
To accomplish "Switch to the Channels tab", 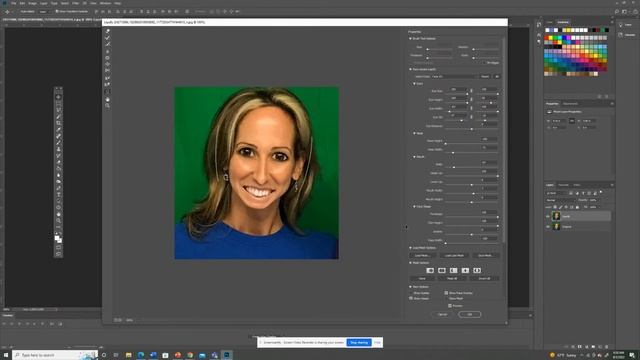I will pos(563,185).
